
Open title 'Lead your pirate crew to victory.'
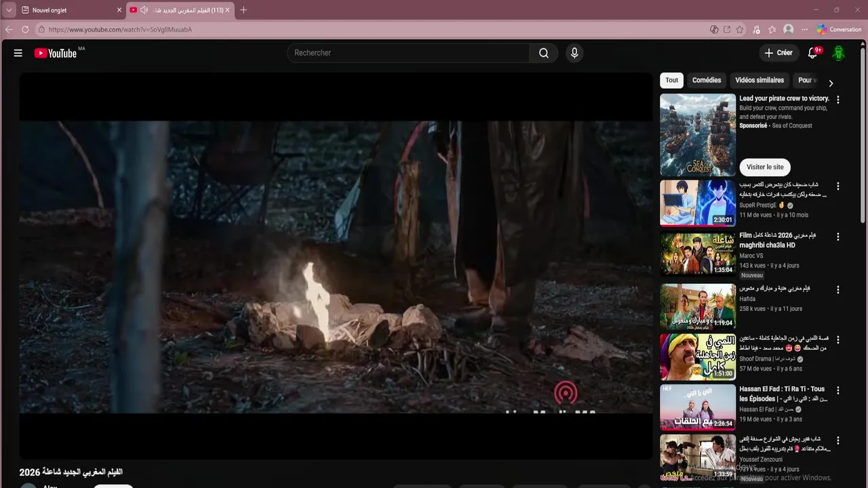pos(784,98)
